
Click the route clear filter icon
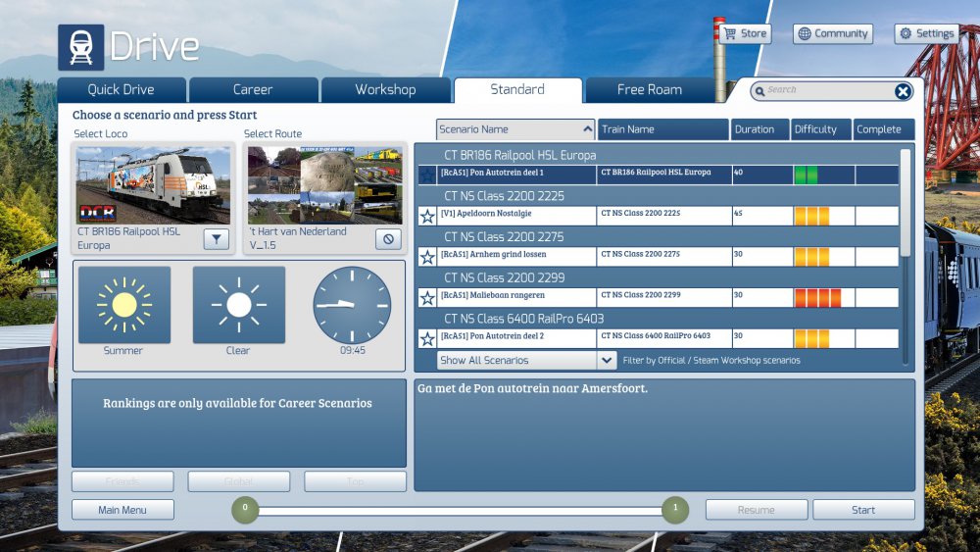coord(388,238)
